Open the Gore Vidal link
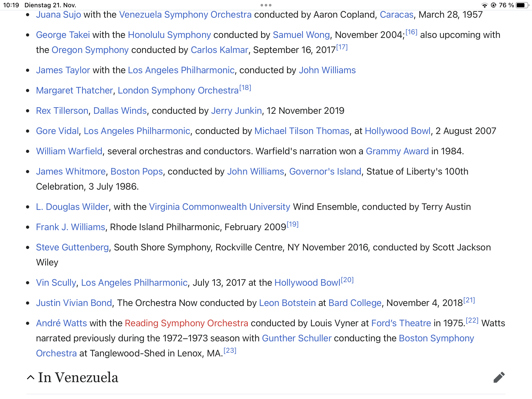The width and height of the screenshot is (532, 399). [57, 131]
